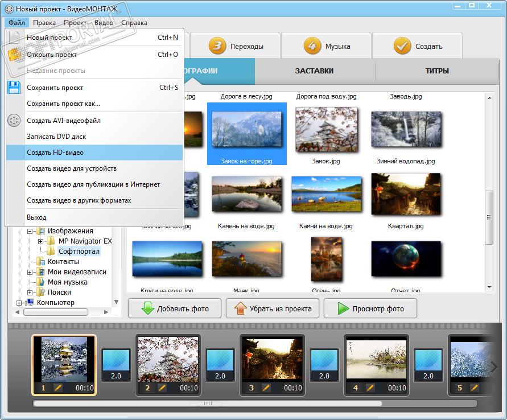Click the timeline horizontal scrollbar handle
Image resolution: width=507 pixels, height=420 pixels.
(208, 403)
